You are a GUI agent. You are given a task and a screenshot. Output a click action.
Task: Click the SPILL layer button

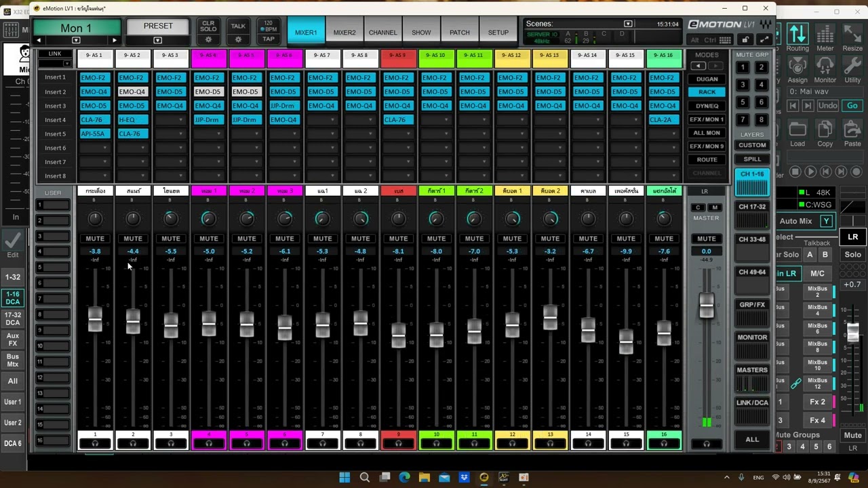(x=752, y=159)
